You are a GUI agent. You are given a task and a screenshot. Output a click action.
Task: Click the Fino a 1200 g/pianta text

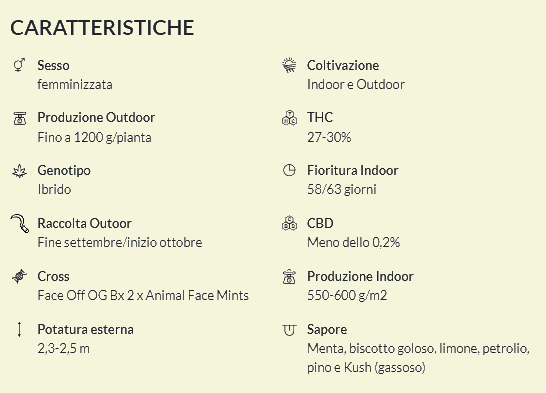click(94, 137)
